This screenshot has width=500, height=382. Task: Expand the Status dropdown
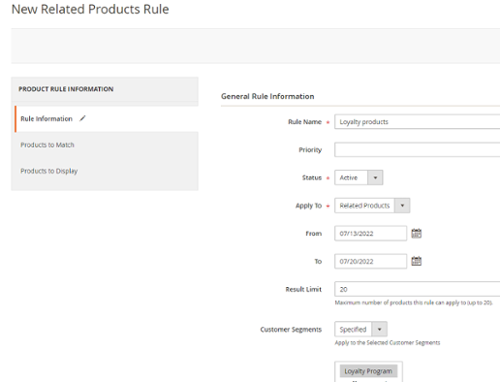pyautogui.click(x=359, y=178)
